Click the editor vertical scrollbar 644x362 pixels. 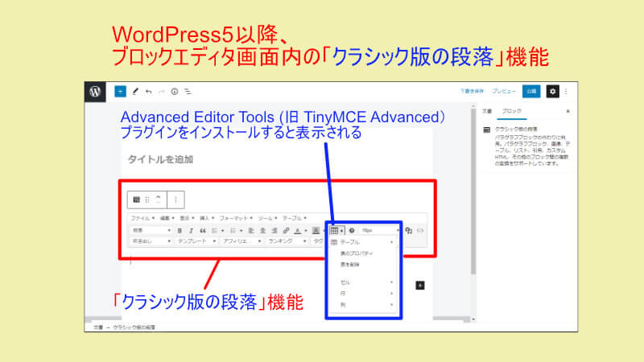pos(473,192)
